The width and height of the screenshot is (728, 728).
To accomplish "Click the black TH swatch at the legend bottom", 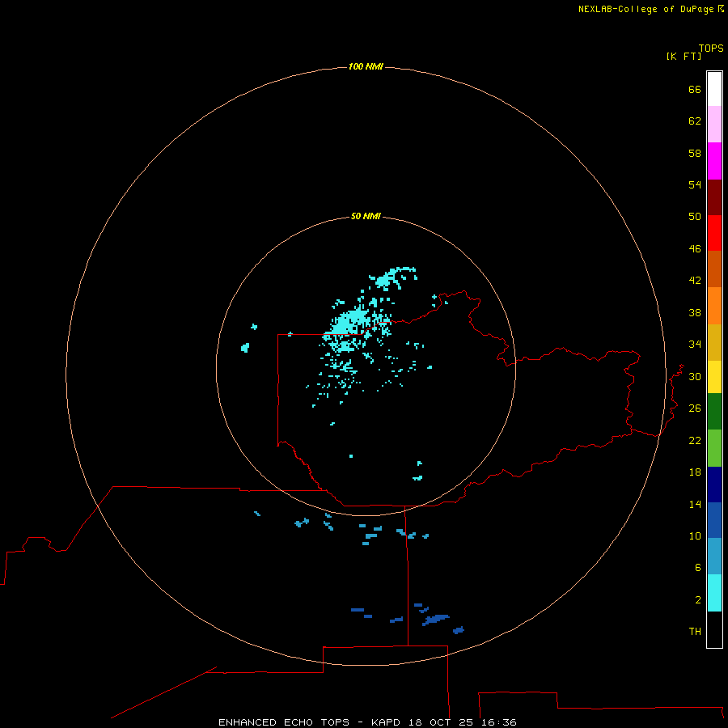I will coord(714,629).
